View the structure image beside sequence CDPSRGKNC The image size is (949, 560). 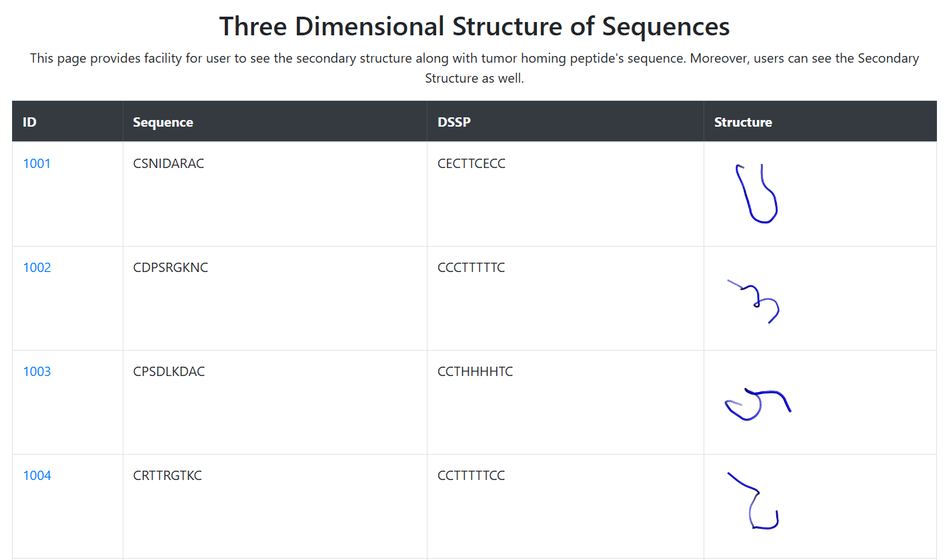click(x=754, y=300)
